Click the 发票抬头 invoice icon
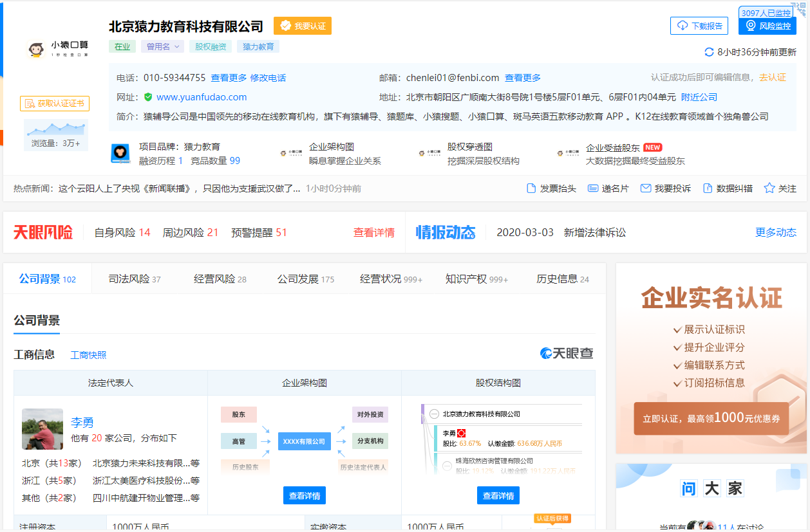Viewport: 810px width, 532px height. [x=531, y=188]
